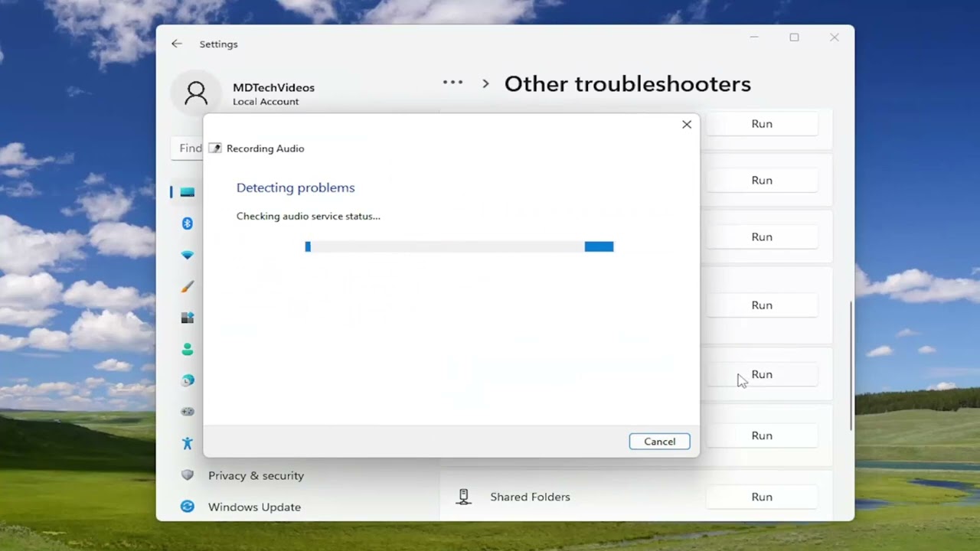Open the System category monitor icon

[x=188, y=192]
